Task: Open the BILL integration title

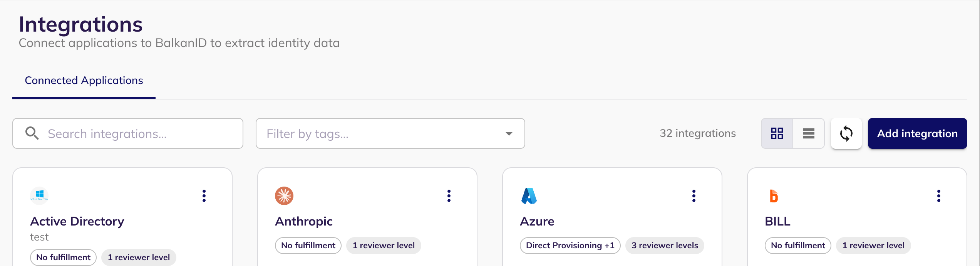Action: coord(777,221)
